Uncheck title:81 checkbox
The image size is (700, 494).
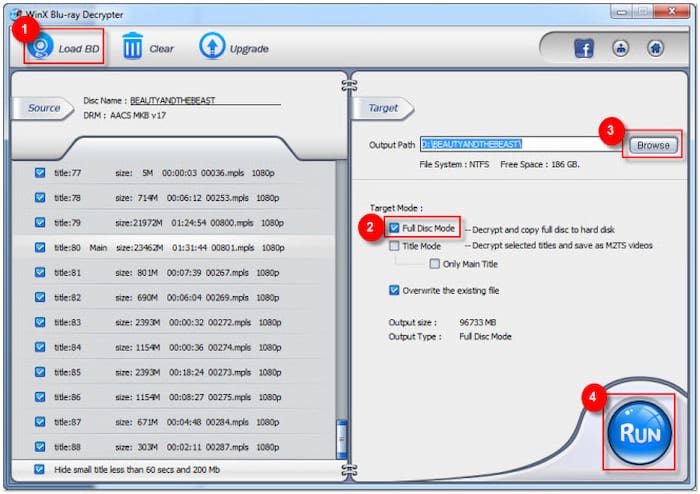point(40,272)
